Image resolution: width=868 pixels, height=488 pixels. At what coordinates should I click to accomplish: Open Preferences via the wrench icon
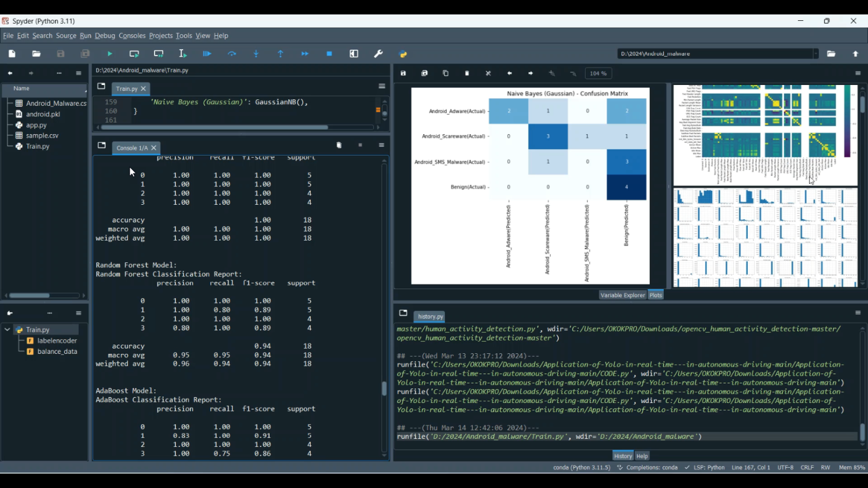(x=378, y=54)
